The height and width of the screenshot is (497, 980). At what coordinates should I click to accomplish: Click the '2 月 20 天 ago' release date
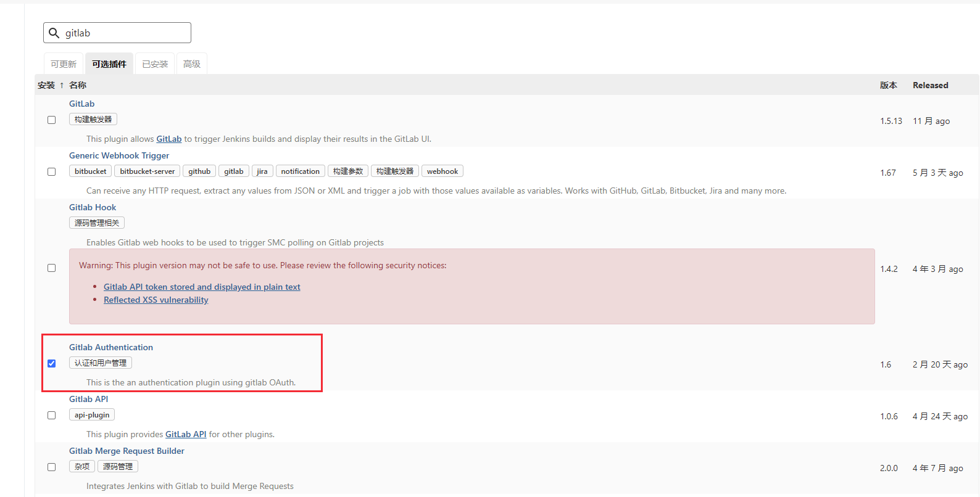pyautogui.click(x=941, y=364)
